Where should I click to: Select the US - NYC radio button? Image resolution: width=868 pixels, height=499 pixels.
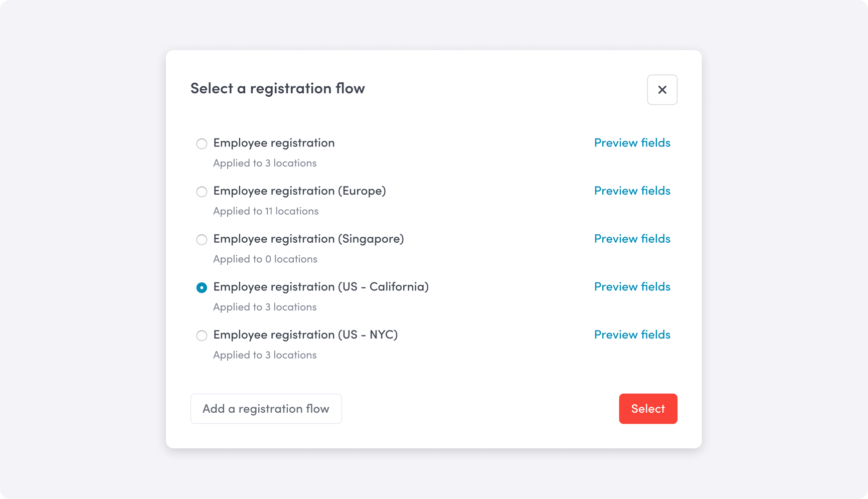pyautogui.click(x=202, y=336)
